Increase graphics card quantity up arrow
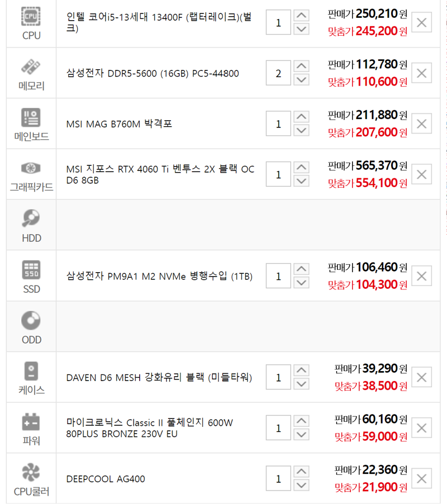The width and height of the screenshot is (447, 504). click(301, 168)
